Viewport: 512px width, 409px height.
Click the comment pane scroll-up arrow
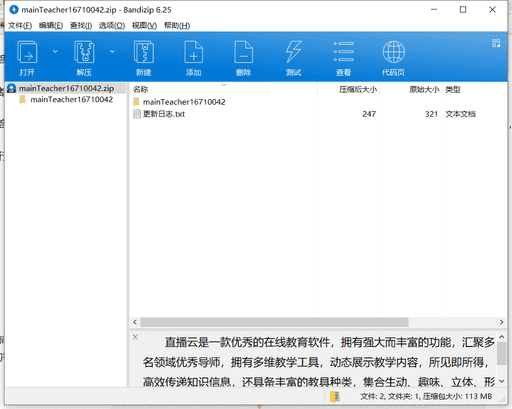[502, 337]
